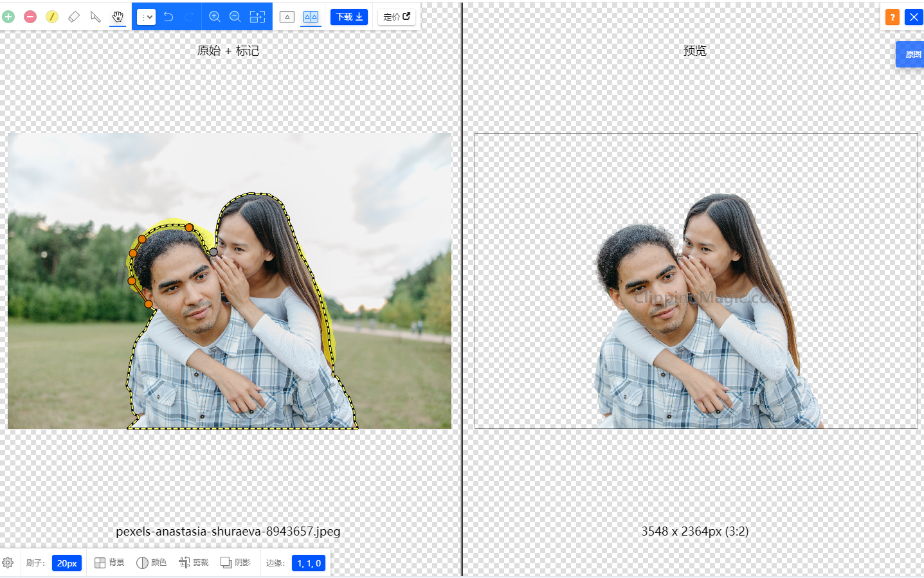Open settings gear in the bottom toolbar
Image resolution: width=924 pixels, height=578 pixels.
click(x=8, y=563)
